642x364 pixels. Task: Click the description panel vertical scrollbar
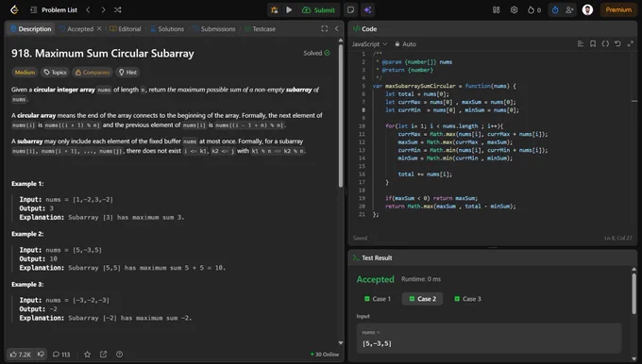(x=341, y=115)
